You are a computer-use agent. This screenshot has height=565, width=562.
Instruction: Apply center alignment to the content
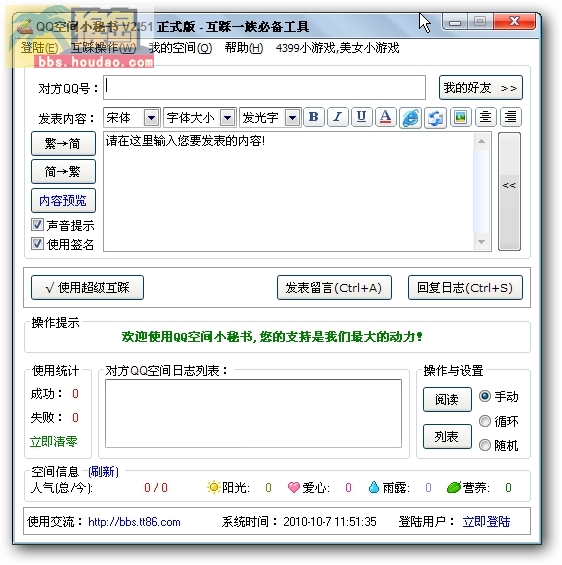pos(486,117)
